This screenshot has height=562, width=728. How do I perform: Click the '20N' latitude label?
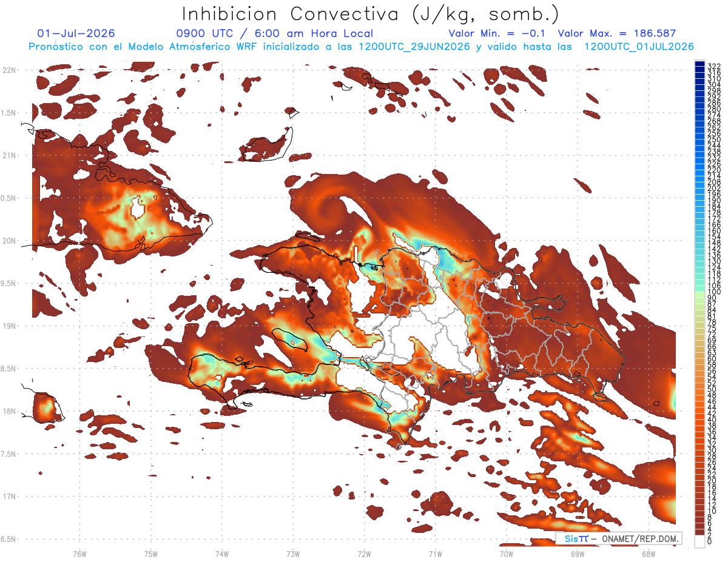click(10, 241)
